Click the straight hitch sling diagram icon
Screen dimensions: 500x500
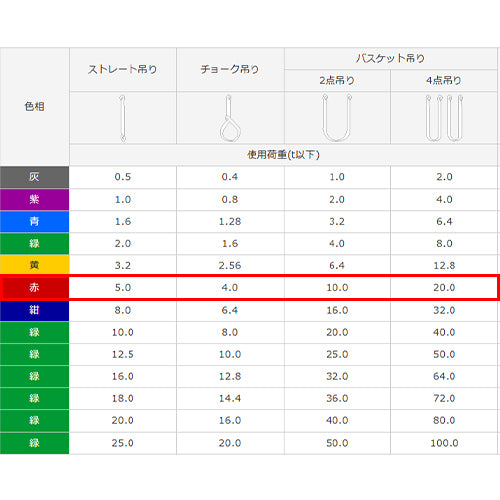[x=123, y=118]
